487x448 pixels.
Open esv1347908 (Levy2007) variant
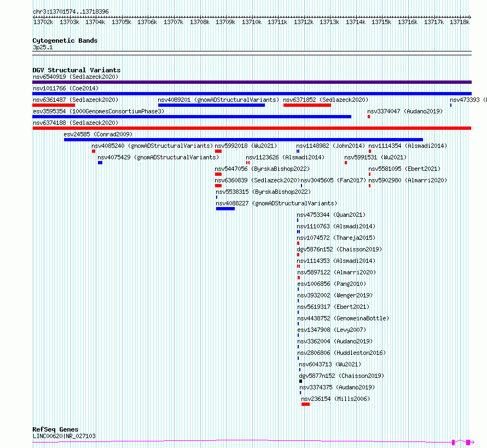tap(332, 330)
